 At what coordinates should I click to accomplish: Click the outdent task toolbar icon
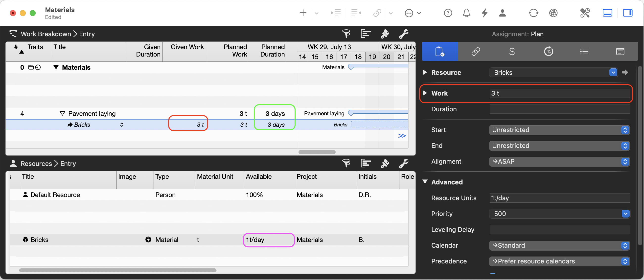(356, 13)
